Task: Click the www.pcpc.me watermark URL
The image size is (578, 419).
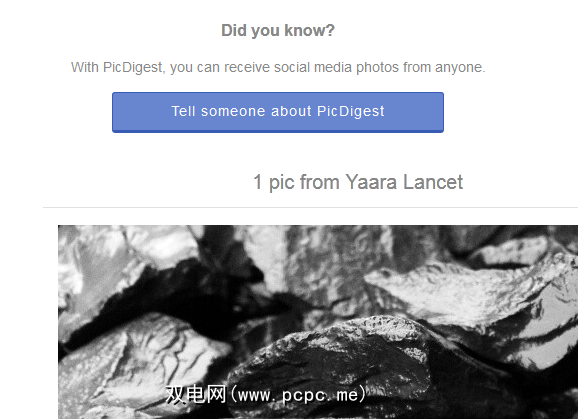Action: (298, 395)
